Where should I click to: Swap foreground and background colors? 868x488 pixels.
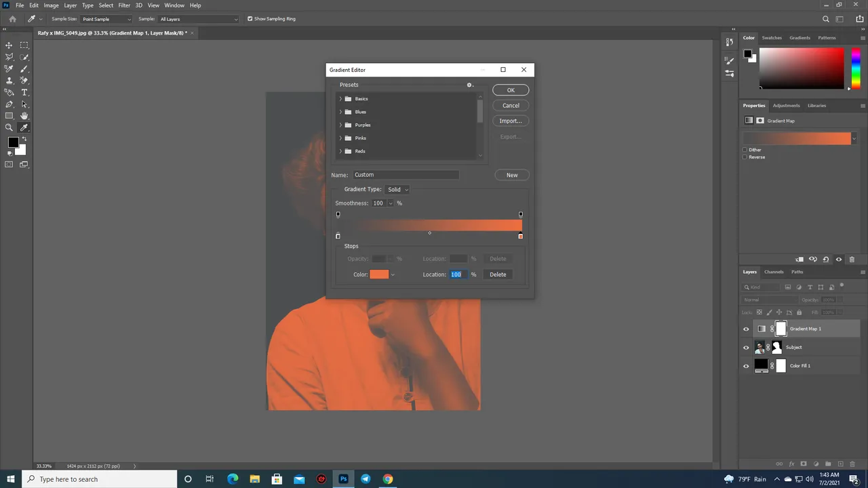coord(24,140)
